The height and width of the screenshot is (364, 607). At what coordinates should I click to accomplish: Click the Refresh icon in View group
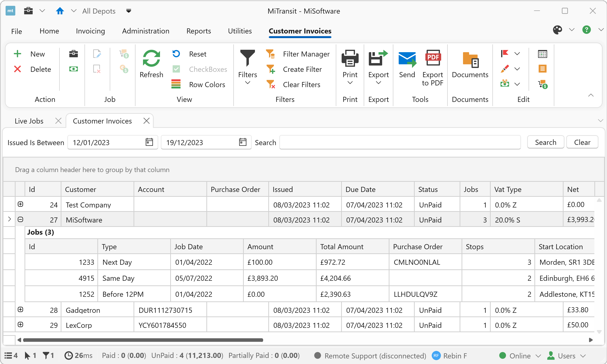pos(151,58)
